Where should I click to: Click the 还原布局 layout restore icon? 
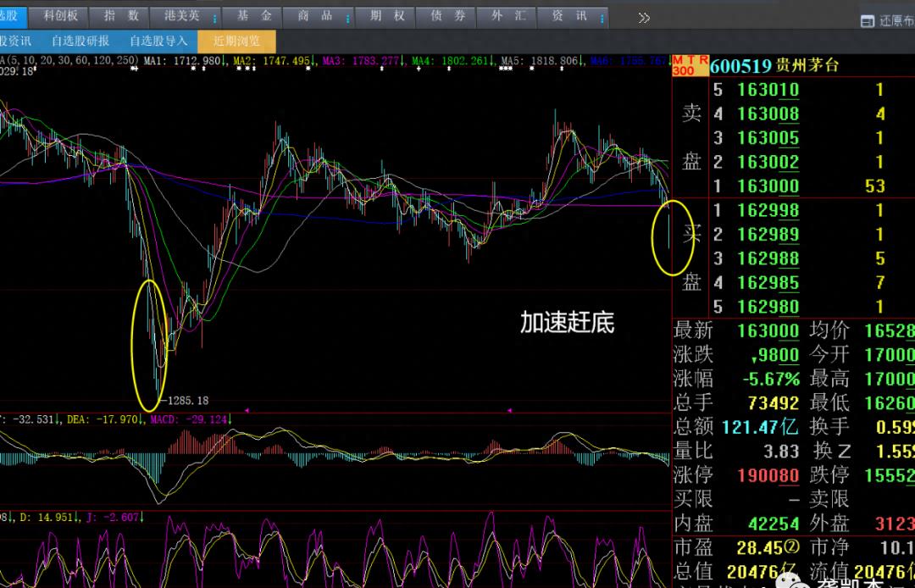coord(867,20)
